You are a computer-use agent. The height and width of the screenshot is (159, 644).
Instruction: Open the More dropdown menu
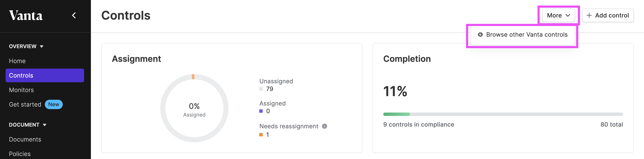[558, 16]
